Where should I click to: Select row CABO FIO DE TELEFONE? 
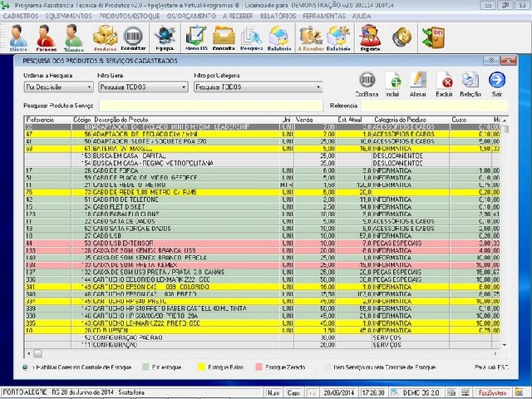point(263,199)
